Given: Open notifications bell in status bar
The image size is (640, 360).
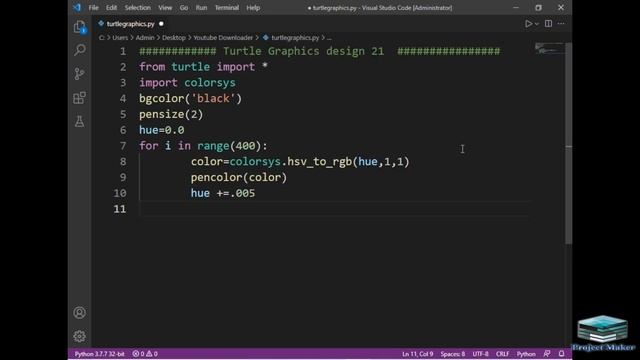Looking at the screenshot, I should pyautogui.click(x=562, y=354).
